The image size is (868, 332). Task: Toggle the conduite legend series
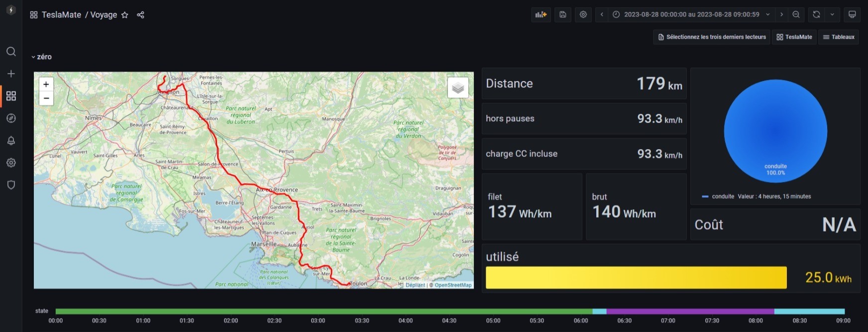coord(723,196)
